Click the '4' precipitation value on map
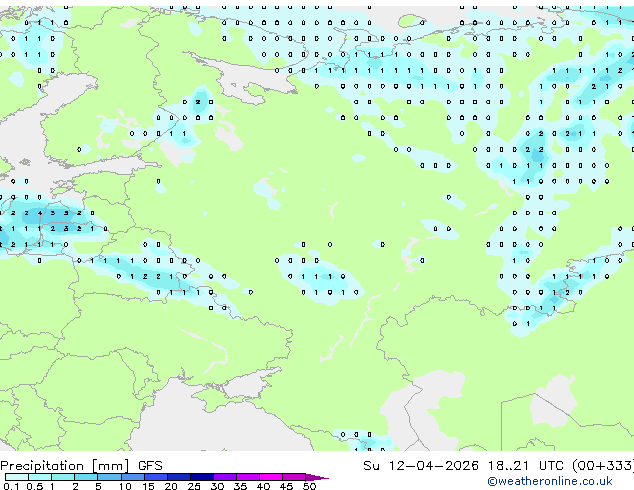Viewport: 634px width, 490px height. [x=40, y=213]
